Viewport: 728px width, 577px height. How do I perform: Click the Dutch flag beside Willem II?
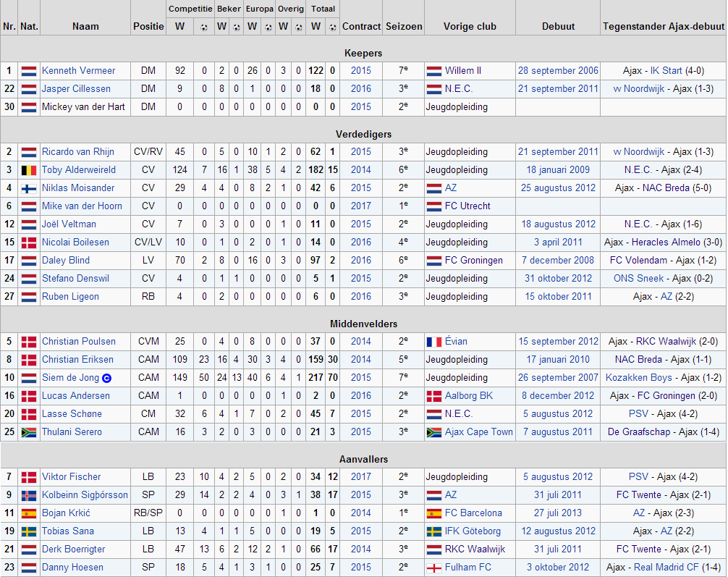click(x=434, y=71)
